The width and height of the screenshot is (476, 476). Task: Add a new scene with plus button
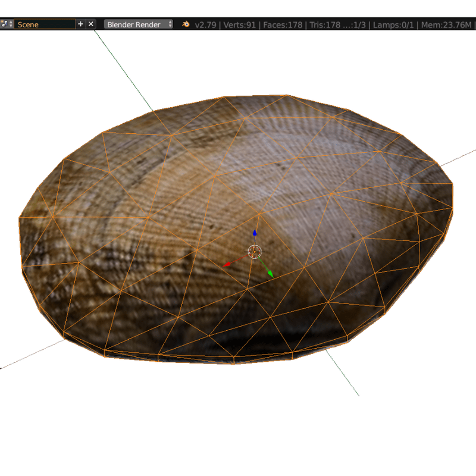click(x=81, y=24)
